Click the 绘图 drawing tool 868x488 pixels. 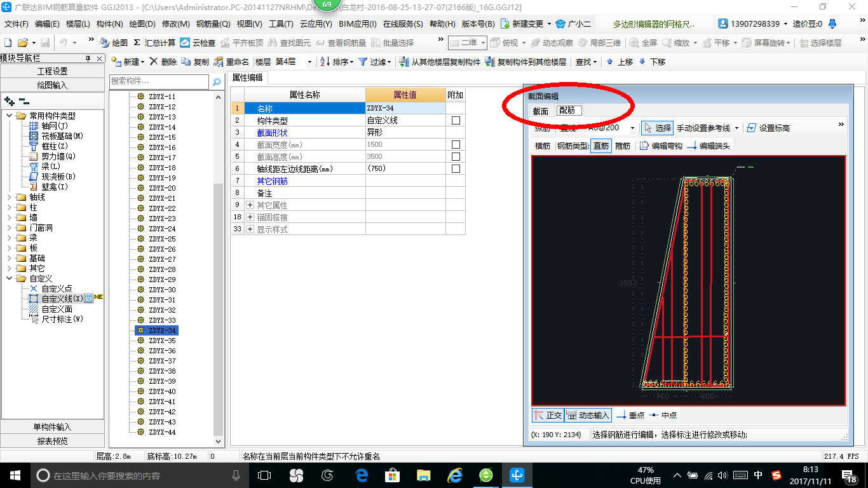114,43
